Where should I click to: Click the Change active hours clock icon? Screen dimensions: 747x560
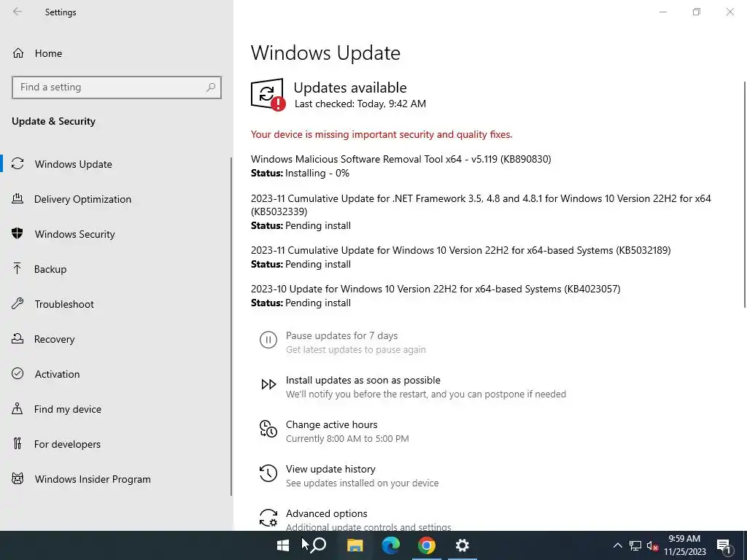268,429
